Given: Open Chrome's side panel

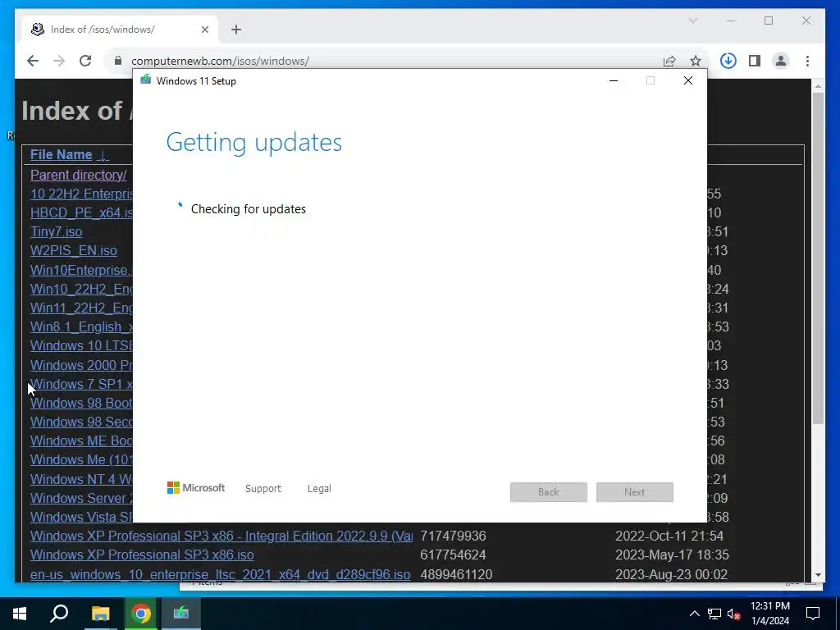Looking at the screenshot, I should [x=755, y=61].
